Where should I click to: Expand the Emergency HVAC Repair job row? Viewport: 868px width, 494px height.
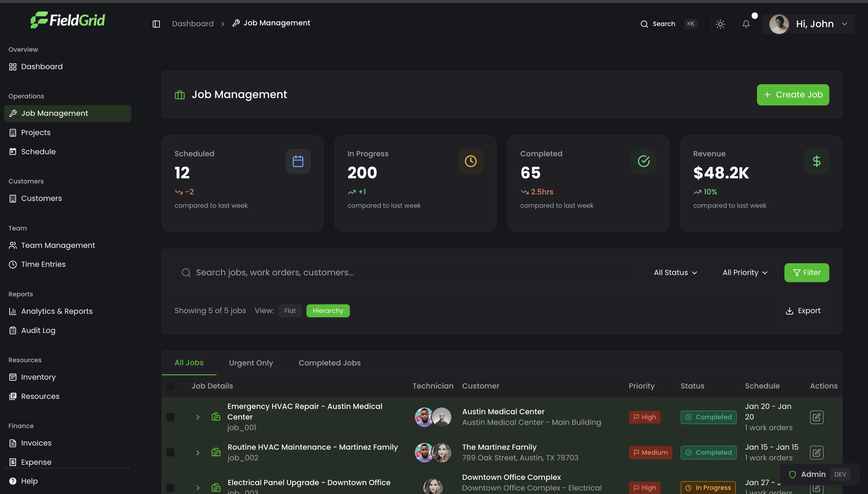(198, 417)
